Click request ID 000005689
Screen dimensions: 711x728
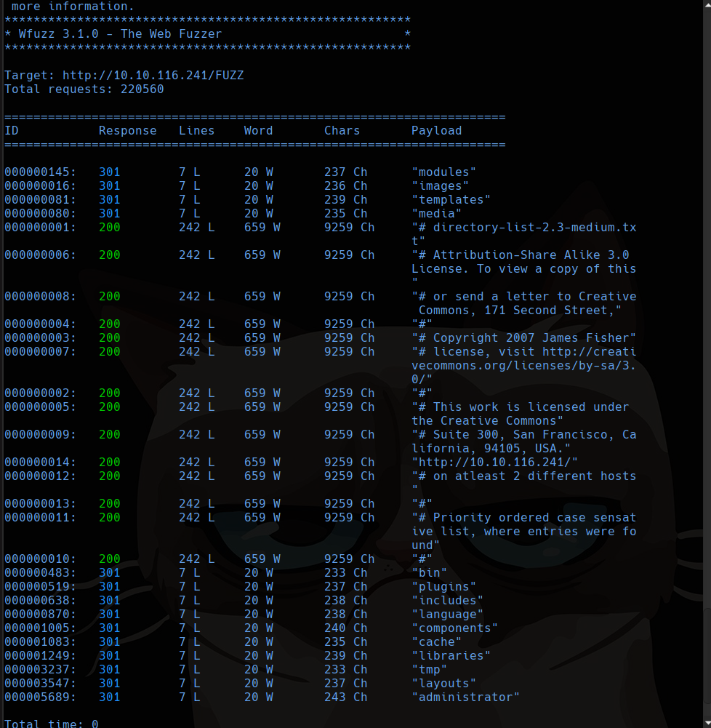pos(41,697)
